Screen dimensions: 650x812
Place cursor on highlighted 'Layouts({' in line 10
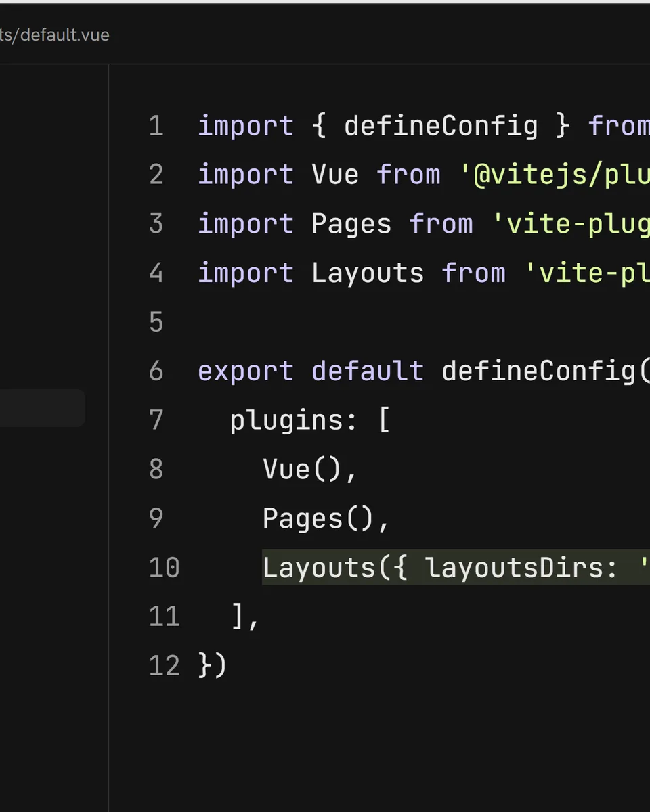334,567
